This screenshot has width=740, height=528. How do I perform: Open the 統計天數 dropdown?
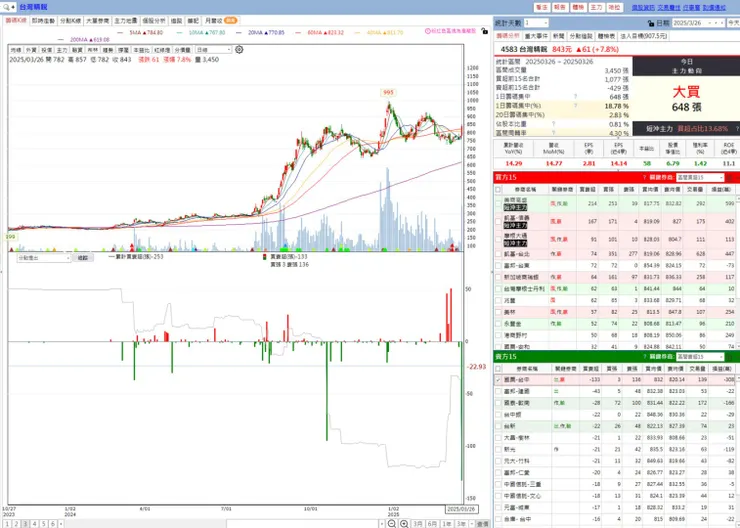536,23
